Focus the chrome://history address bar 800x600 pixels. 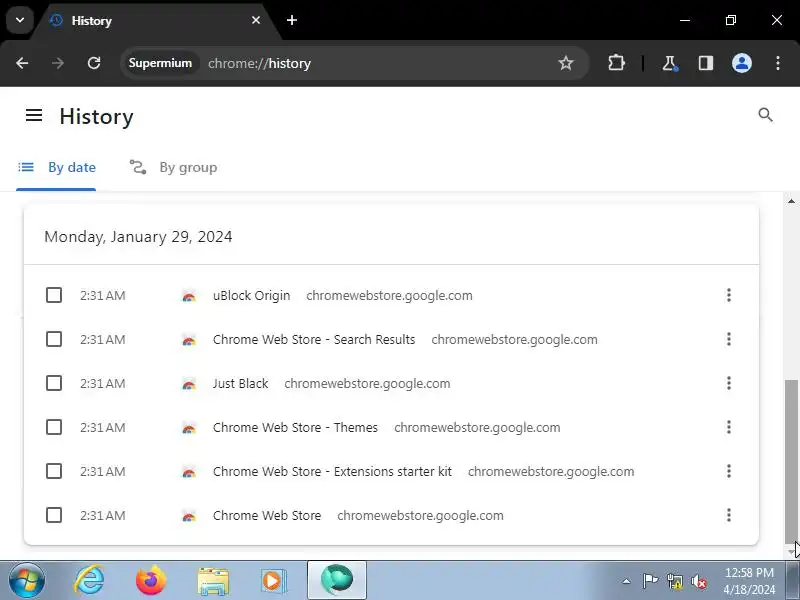pos(355,63)
